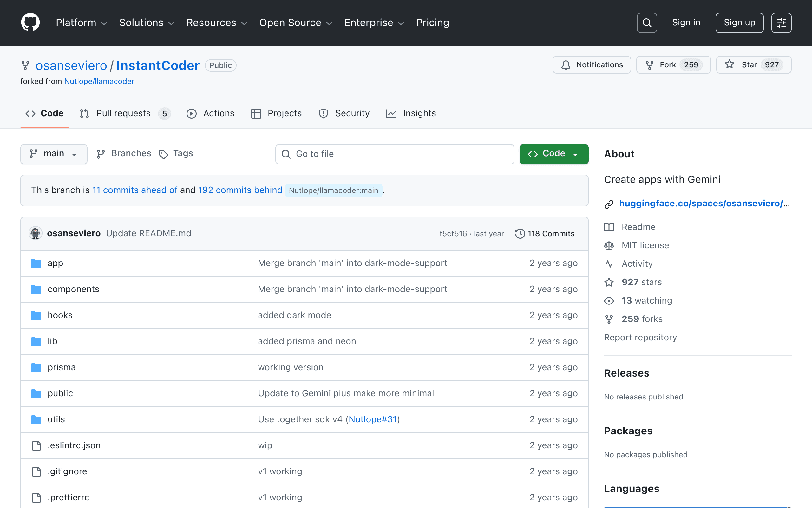Screen dimensions: 812x508
Task: Click the utils folder icon
Action: 36,420
